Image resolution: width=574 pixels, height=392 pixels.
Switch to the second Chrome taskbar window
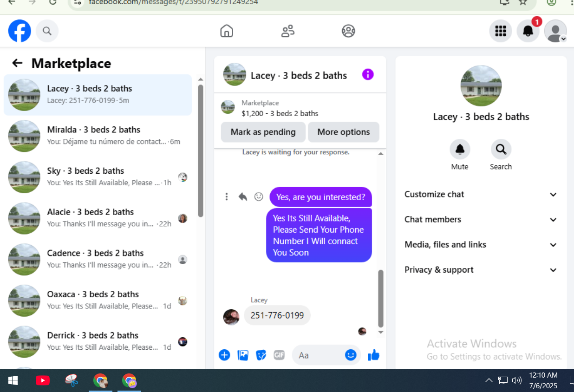click(129, 381)
